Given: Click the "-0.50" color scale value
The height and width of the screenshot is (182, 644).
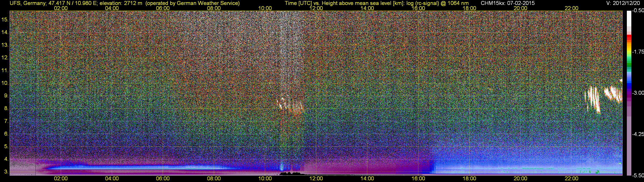Looking at the screenshot, I should 638,10.
